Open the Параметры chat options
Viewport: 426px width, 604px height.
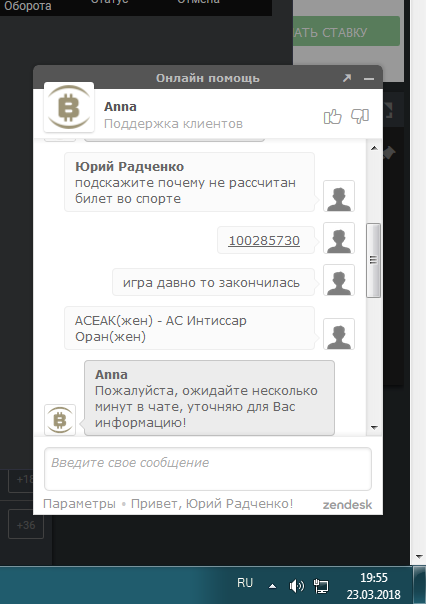79,503
